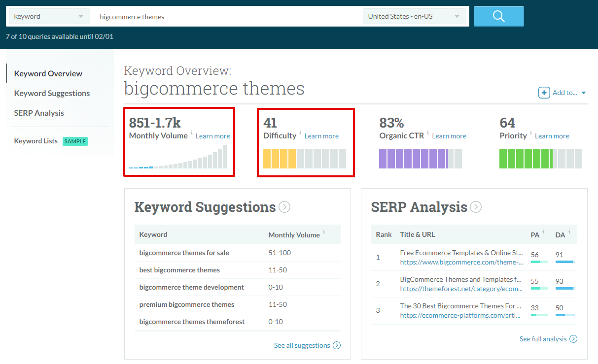Open the SERP Analysis arrow circle icon
The image size is (598, 364).
476,207
